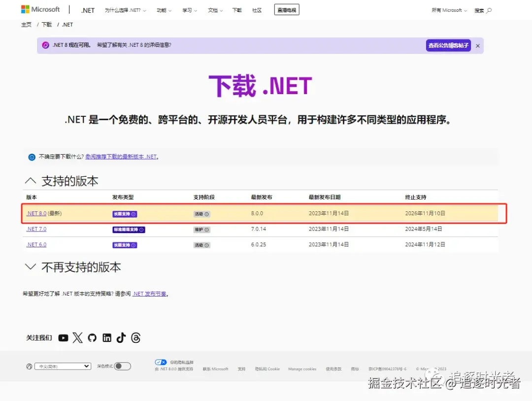Open the .NET 6.0 version link

tap(36, 245)
